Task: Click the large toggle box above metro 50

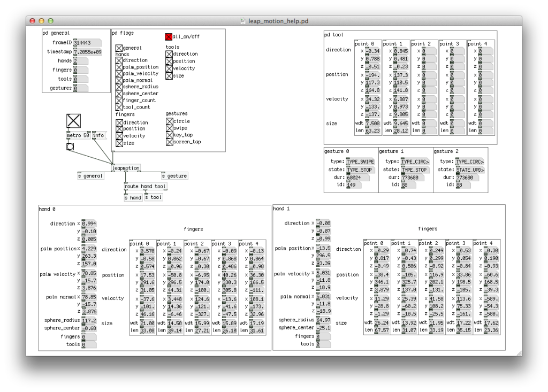Action: point(73,120)
